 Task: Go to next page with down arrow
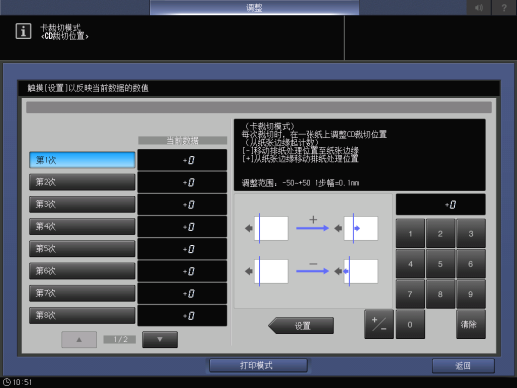point(160,339)
